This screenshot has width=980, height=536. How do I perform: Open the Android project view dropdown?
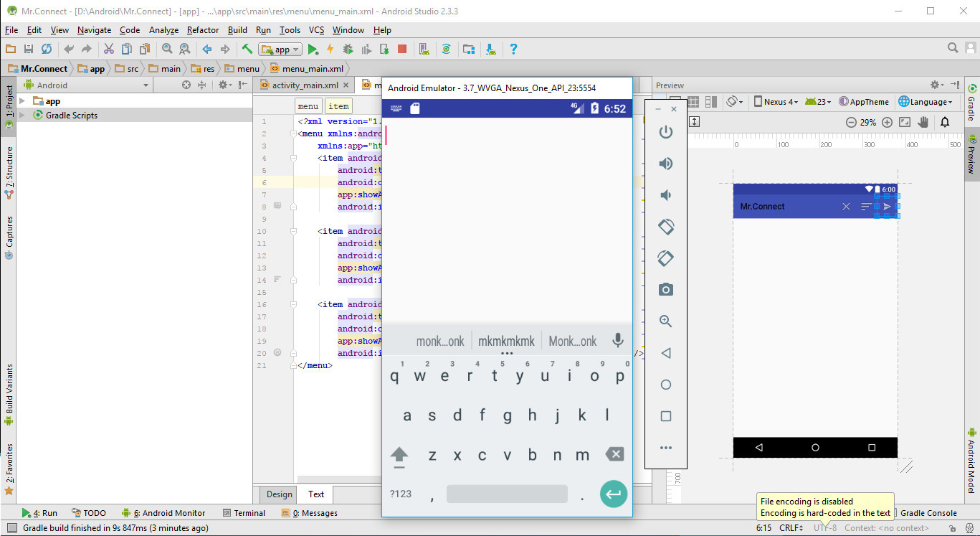pyautogui.click(x=86, y=85)
